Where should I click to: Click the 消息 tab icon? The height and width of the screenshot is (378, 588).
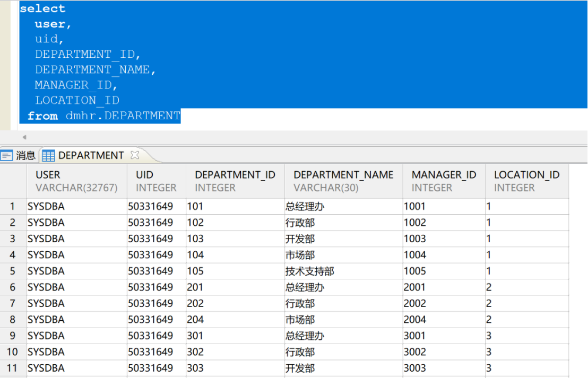[x=6, y=155]
